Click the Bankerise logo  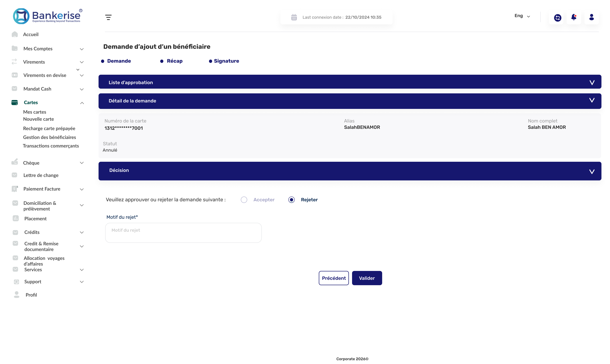[47, 16]
